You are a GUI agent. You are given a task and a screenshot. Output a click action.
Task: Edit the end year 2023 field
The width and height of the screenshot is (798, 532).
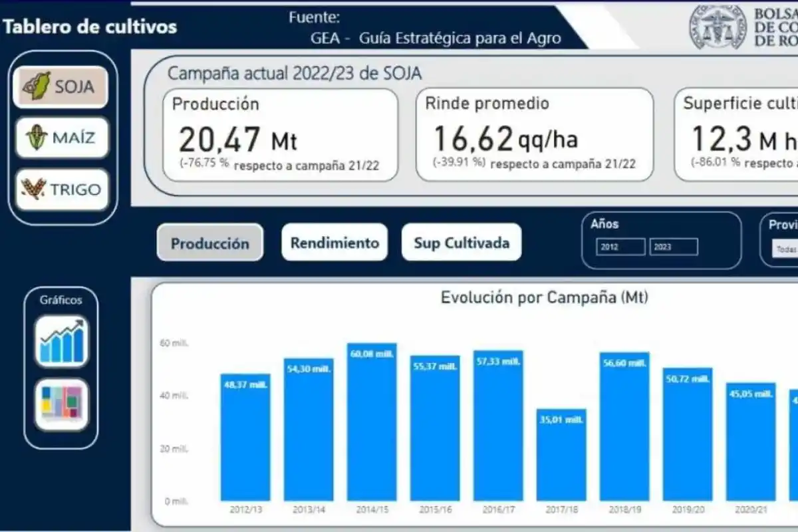coord(673,247)
